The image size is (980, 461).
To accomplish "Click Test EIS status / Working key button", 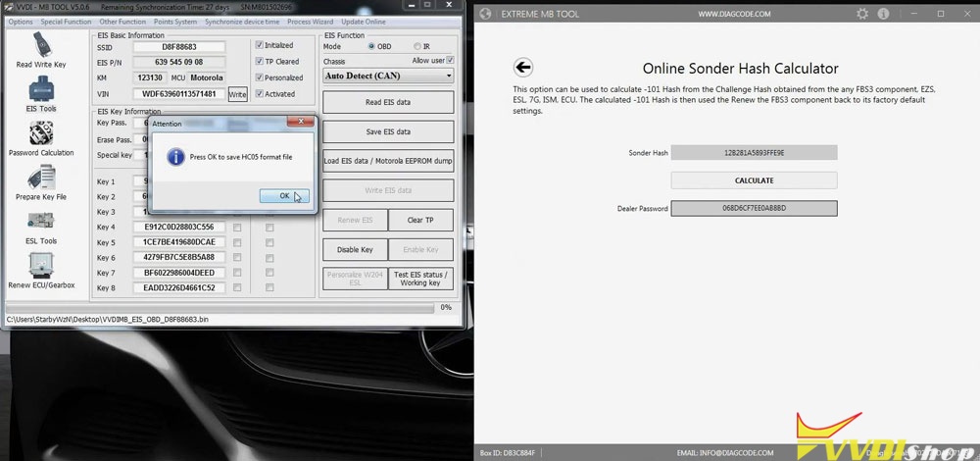I will (x=420, y=279).
